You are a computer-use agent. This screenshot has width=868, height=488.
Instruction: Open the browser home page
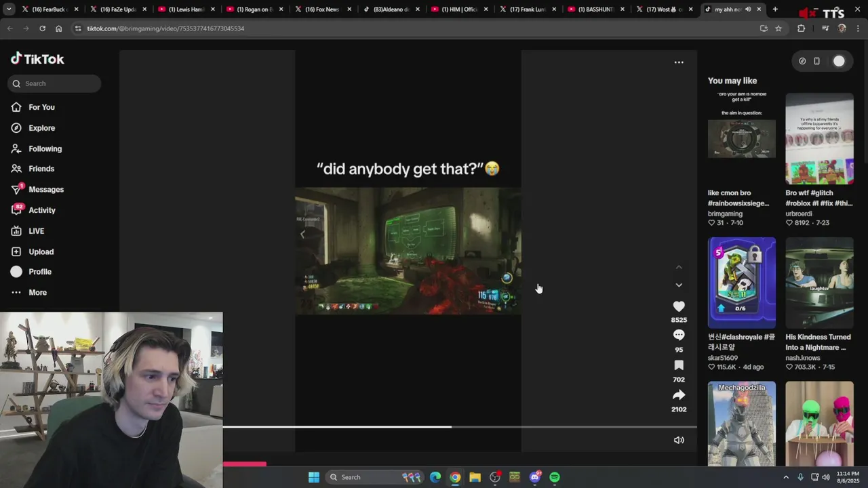coord(58,28)
